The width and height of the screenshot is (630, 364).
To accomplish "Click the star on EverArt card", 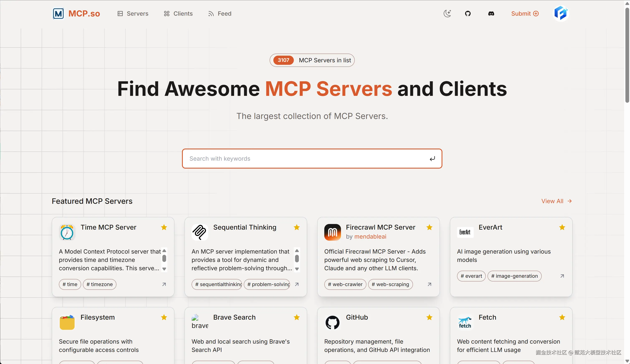I will tap(562, 227).
